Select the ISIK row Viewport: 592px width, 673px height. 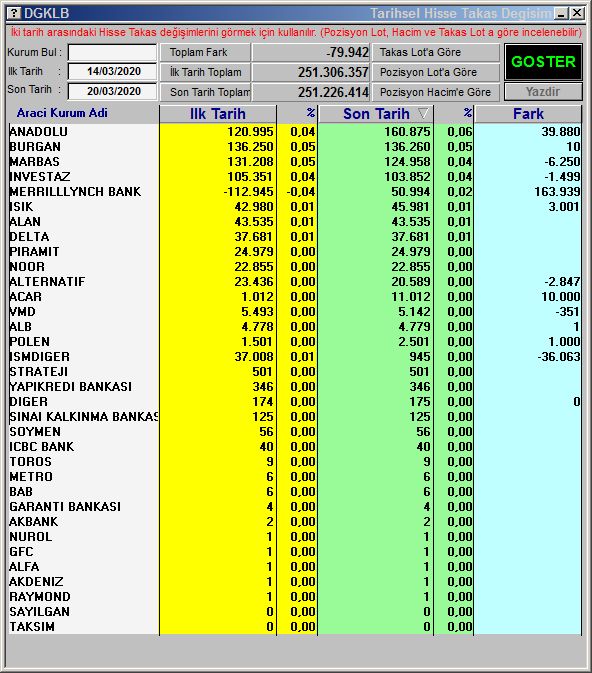coord(295,206)
